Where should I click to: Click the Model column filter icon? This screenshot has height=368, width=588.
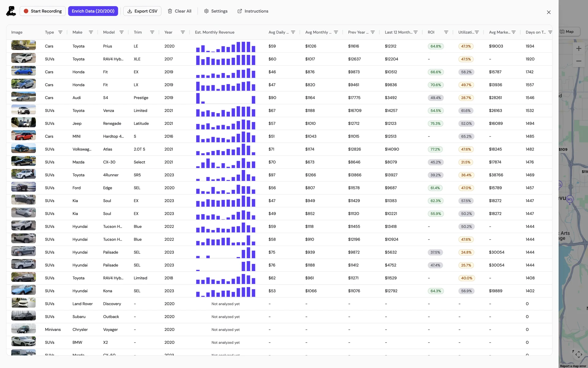pyautogui.click(x=122, y=32)
